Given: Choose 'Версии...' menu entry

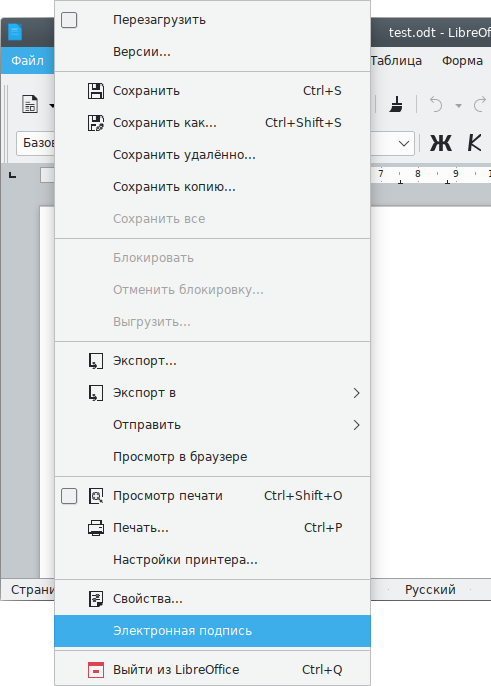Looking at the screenshot, I should pyautogui.click(x=212, y=52).
